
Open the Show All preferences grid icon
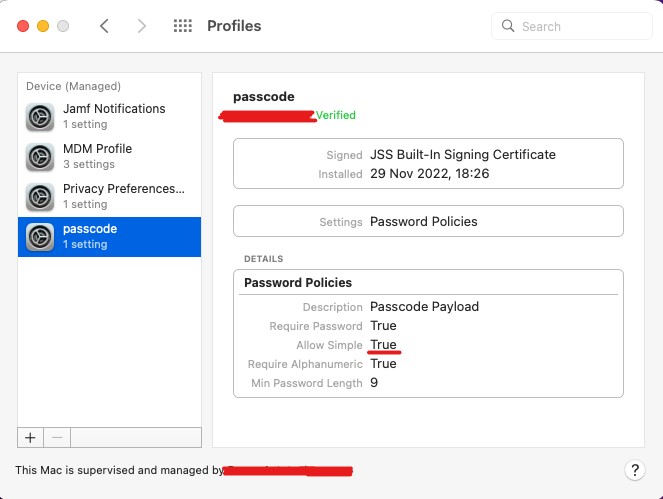click(x=183, y=26)
